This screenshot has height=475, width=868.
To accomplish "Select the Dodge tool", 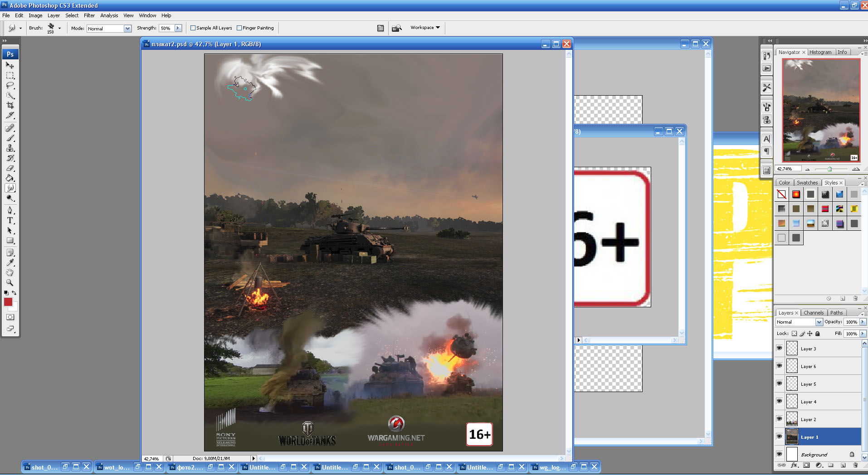I will coord(10,198).
